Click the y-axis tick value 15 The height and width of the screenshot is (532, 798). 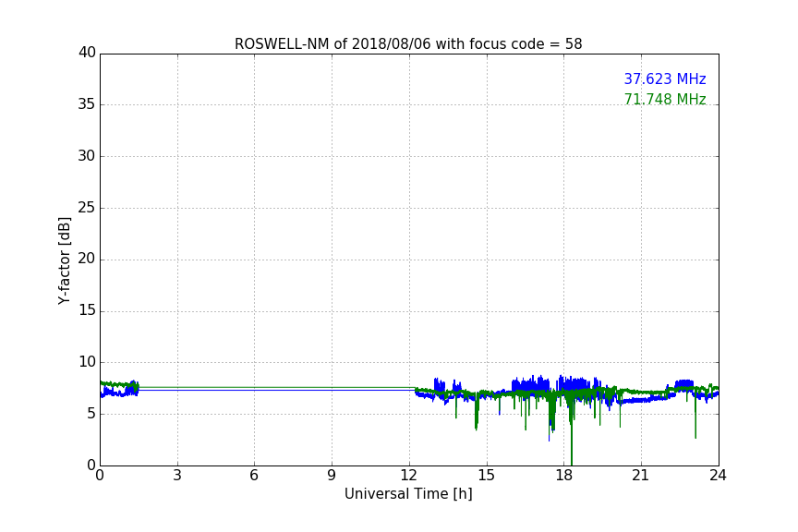click(x=87, y=310)
